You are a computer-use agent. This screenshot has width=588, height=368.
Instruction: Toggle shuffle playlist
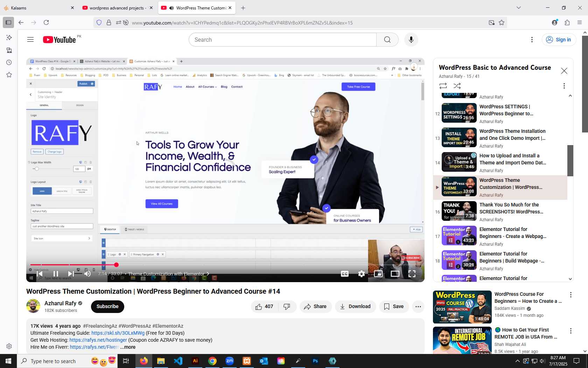click(x=457, y=86)
